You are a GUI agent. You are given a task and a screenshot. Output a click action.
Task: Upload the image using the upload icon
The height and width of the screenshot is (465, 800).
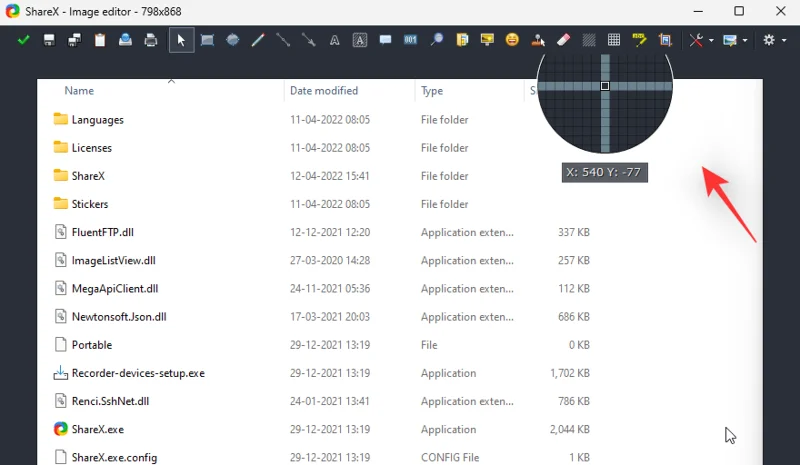coord(125,40)
